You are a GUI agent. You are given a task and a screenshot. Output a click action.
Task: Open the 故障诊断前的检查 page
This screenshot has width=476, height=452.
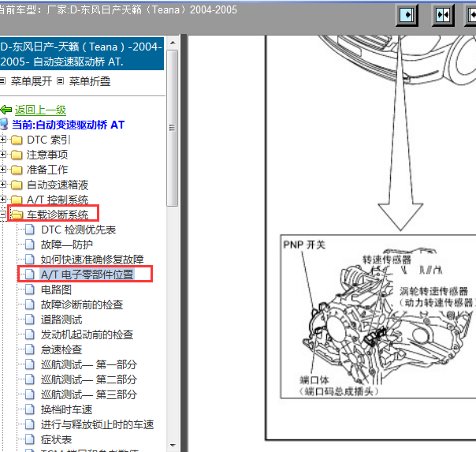[82, 304]
